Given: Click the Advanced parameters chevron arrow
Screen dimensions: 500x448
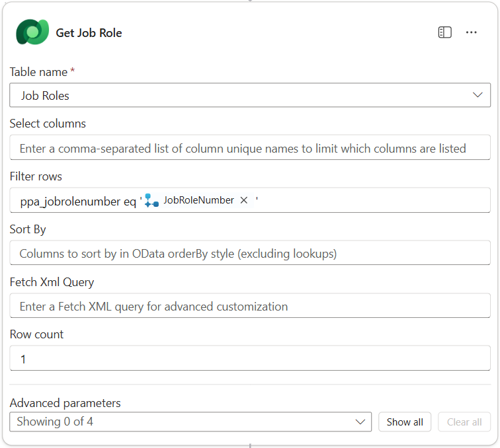Looking at the screenshot, I should pyautogui.click(x=360, y=422).
